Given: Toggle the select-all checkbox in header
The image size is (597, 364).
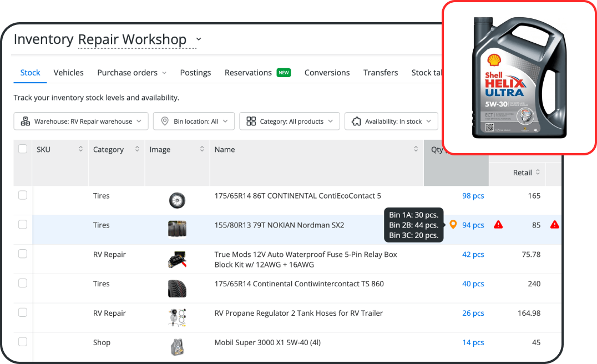Looking at the screenshot, I should pos(23,149).
